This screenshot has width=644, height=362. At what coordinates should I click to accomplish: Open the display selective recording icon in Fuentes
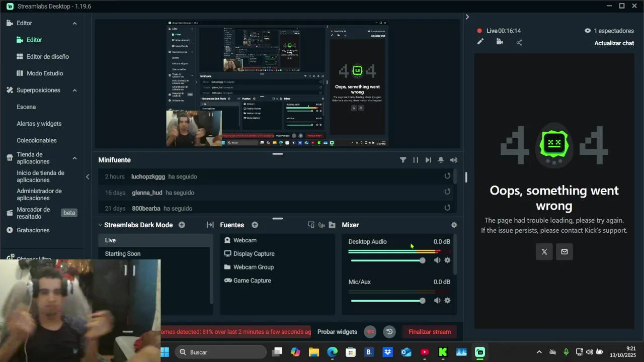pyautogui.click(x=311, y=225)
